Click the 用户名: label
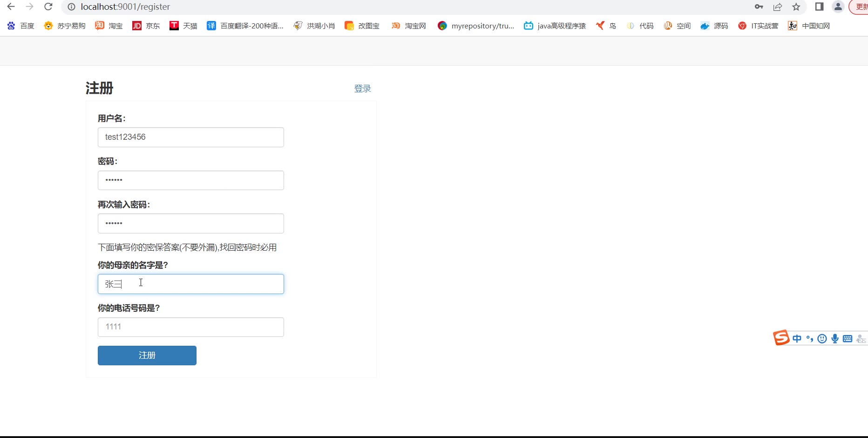The height and width of the screenshot is (438, 868). (112, 118)
